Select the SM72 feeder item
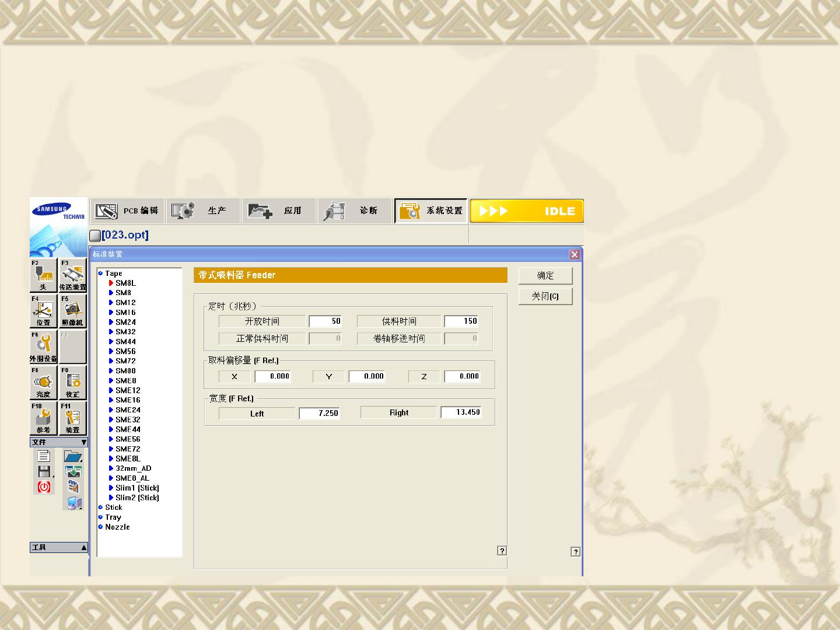Image resolution: width=840 pixels, height=630 pixels. click(125, 361)
